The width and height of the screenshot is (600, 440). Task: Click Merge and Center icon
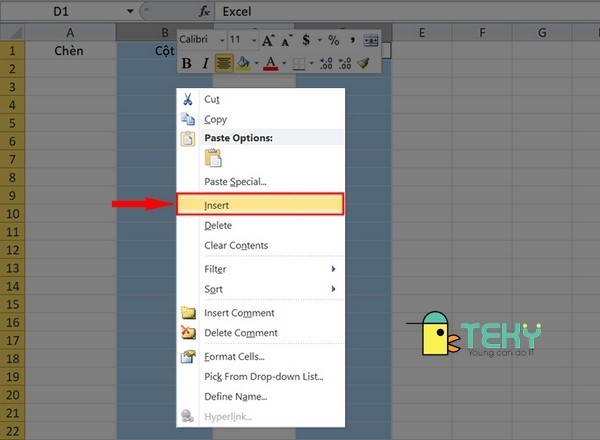point(371,40)
